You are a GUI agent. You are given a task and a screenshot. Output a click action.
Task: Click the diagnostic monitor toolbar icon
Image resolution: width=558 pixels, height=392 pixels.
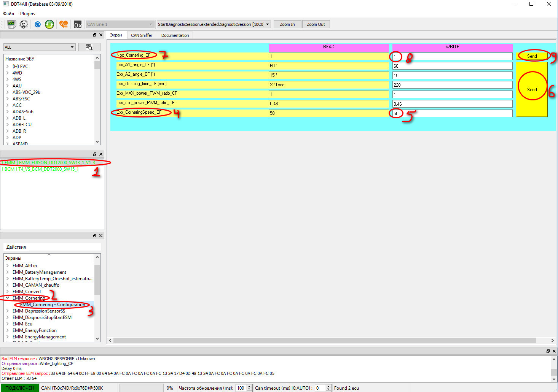tap(11, 24)
